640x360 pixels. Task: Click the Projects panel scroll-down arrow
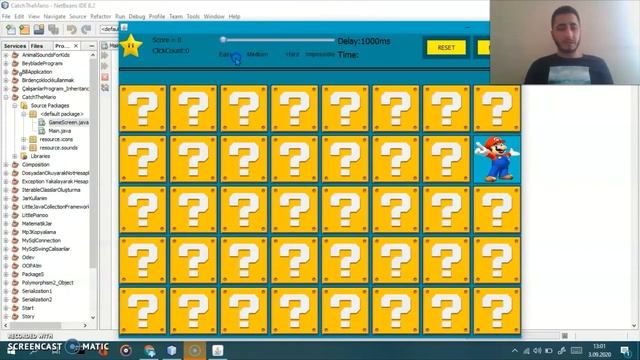[x=93, y=318]
